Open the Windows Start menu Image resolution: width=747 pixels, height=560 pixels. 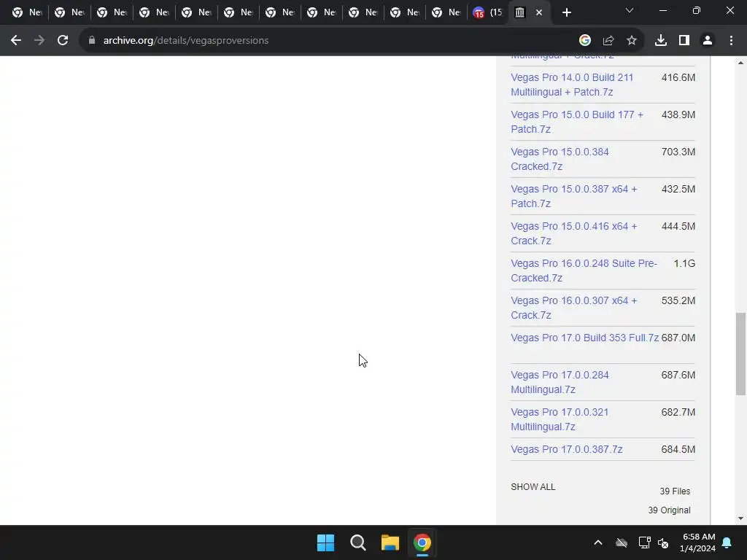[x=326, y=542]
